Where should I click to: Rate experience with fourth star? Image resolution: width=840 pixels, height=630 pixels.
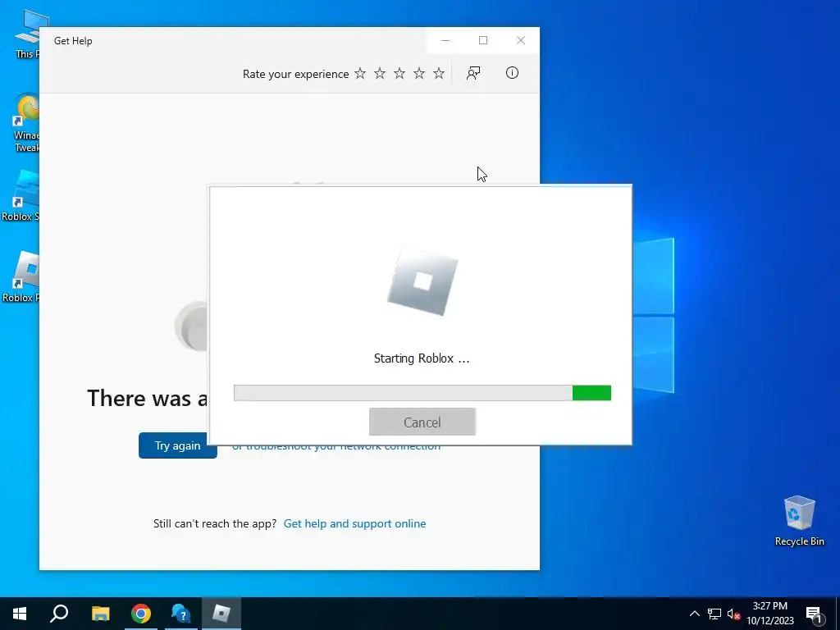419,73
